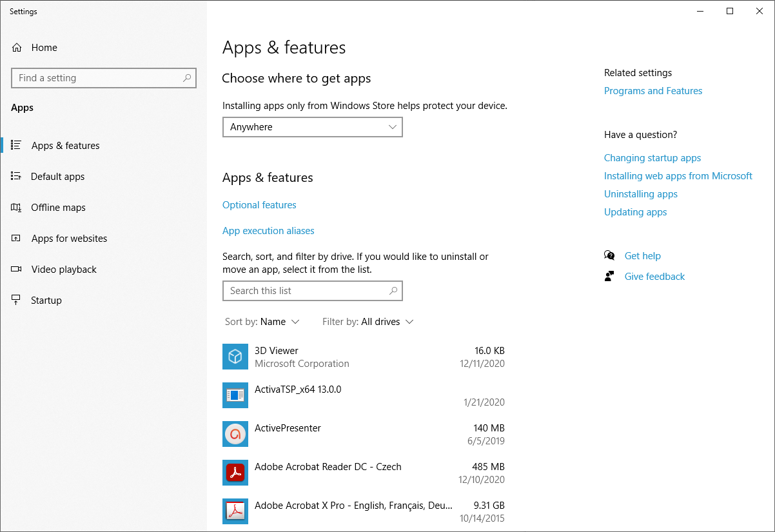Select Adobe Acrobat X Pro entry
The width and height of the screenshot is (775, 532).
(364, 511)
